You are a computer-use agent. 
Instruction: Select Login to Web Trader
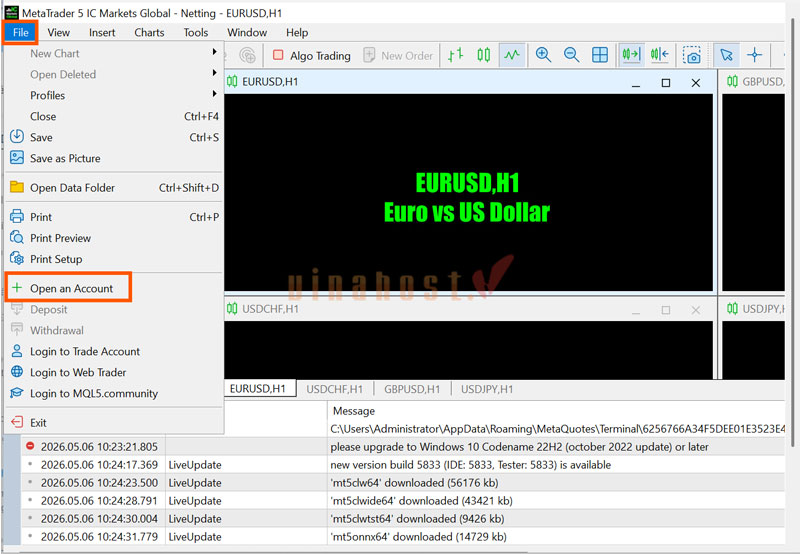[114, 372]
